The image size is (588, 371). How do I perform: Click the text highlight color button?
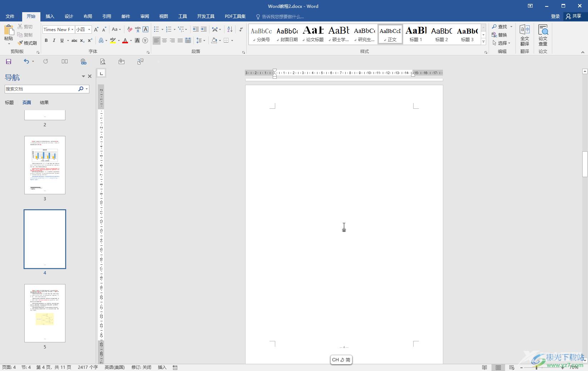point(113,40)
